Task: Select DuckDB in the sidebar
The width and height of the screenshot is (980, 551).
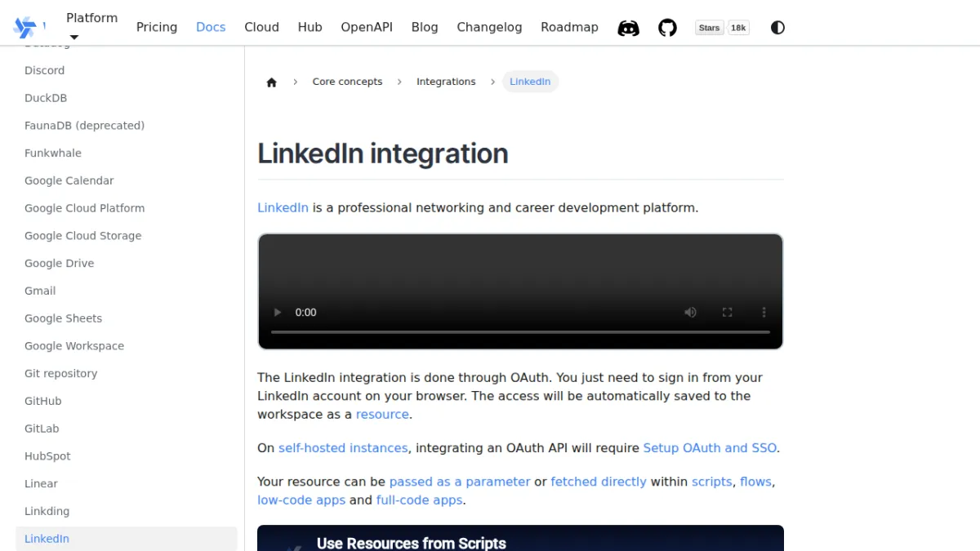Action: coord(127,98)
